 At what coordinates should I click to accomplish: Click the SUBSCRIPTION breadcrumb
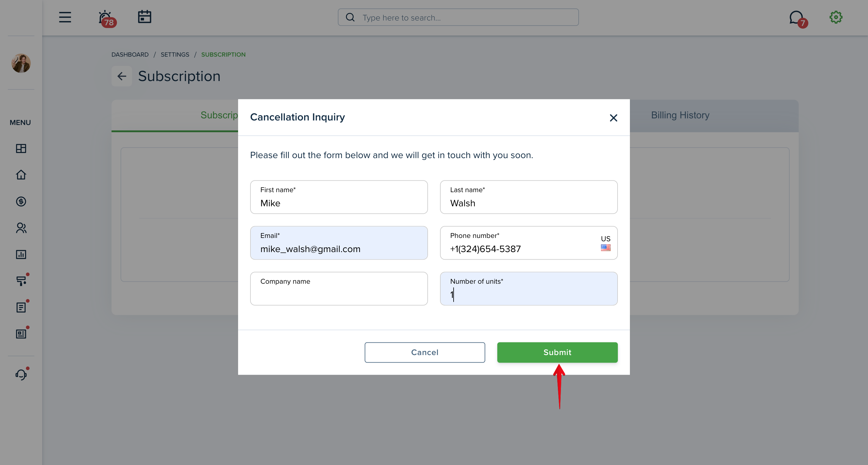click(x=223, y=55)
